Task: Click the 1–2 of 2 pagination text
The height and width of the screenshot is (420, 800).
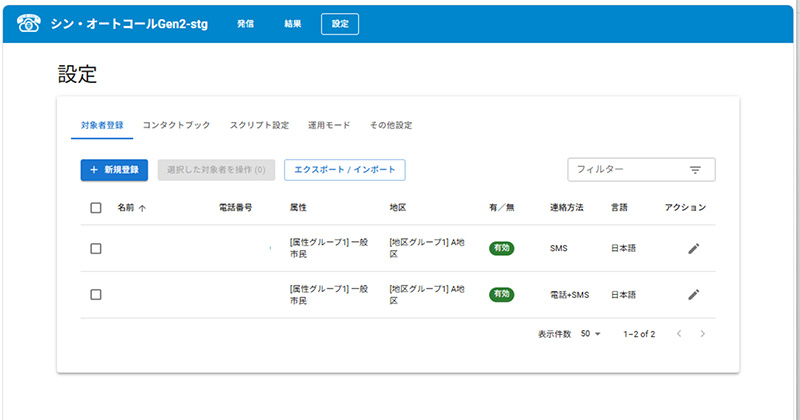Action: (x=639, y=334)
